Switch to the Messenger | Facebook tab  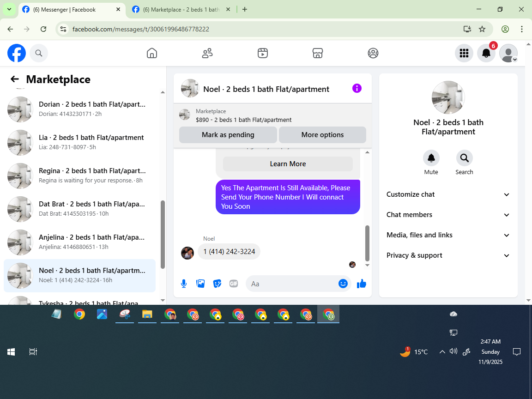tap(71, 10)
